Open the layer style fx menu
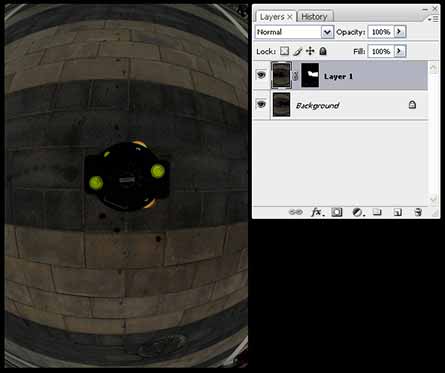The width and height of the screenshot is (445, 373). (317, 212)
